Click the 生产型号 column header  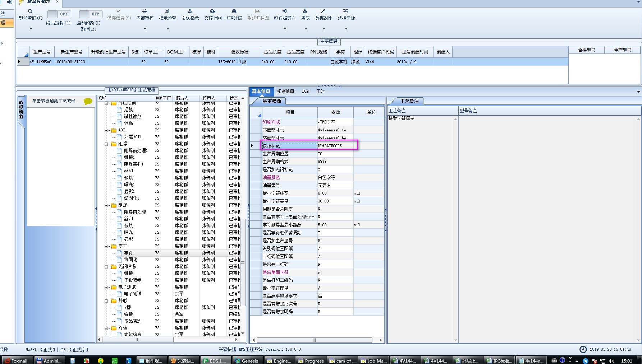42,52
